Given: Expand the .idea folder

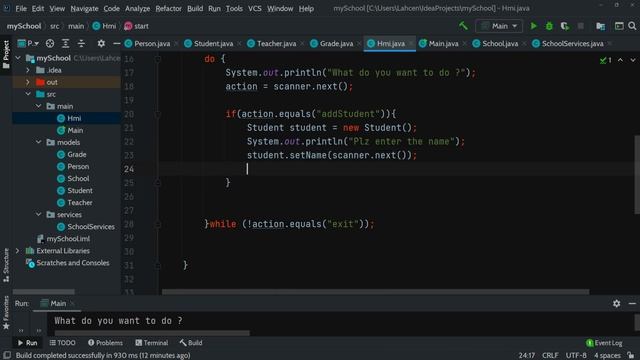Looking at the screenshot, I should pos(28,70).
